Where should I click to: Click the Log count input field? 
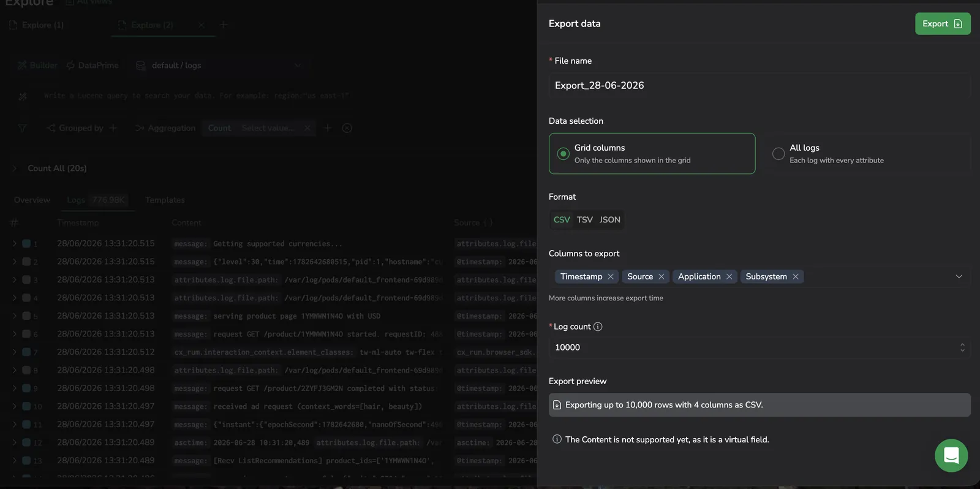[759, 347]
